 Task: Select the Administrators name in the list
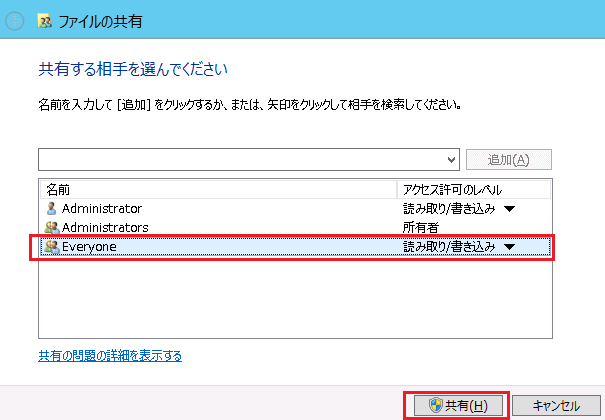point(105,228)
